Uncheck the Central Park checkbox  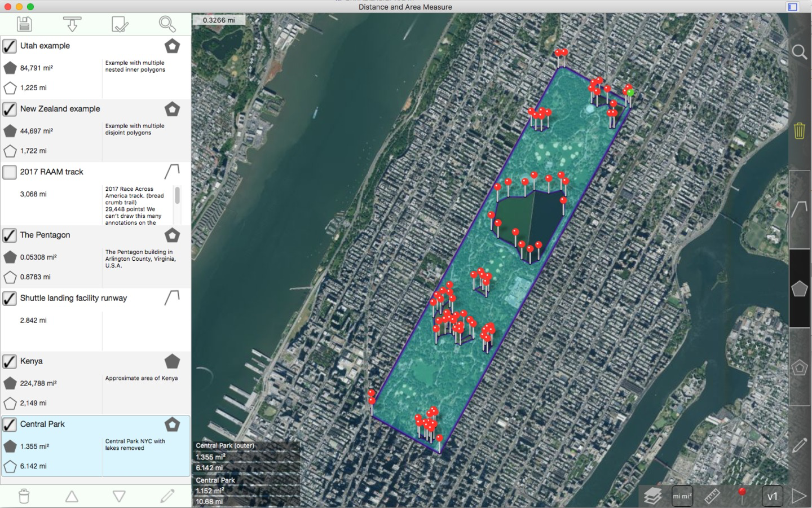click(10, 424)
